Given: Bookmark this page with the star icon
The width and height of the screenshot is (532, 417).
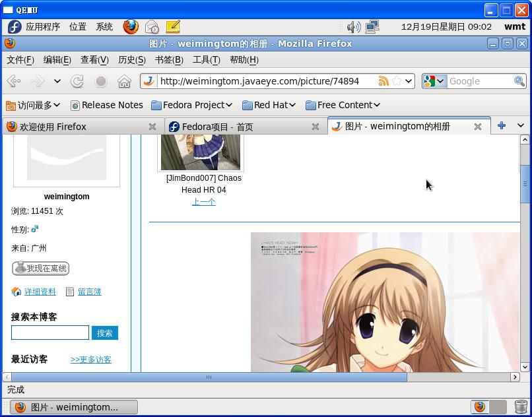Looking at the screenshot, I should click(396, 81).
